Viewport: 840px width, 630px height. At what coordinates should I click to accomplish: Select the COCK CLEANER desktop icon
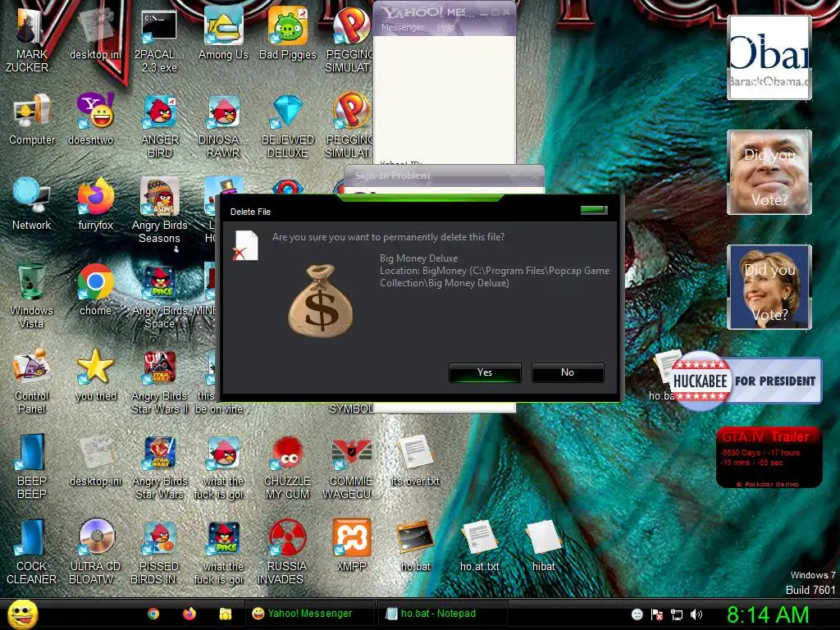coord(32,552)
